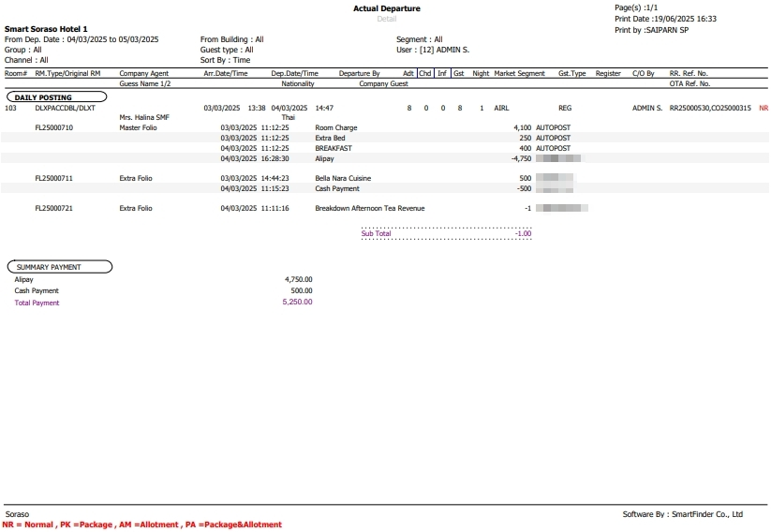
Task: Click the Room# column header
Action: click(x=16, y=73)
